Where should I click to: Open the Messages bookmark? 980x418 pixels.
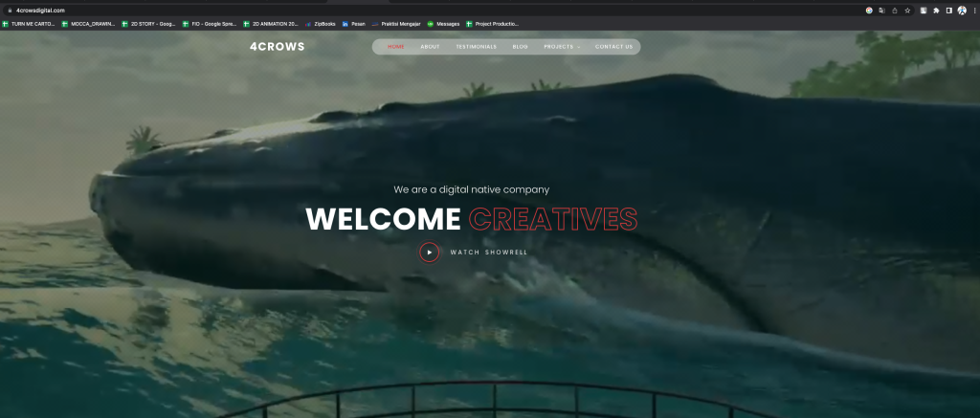pos(443,23)
